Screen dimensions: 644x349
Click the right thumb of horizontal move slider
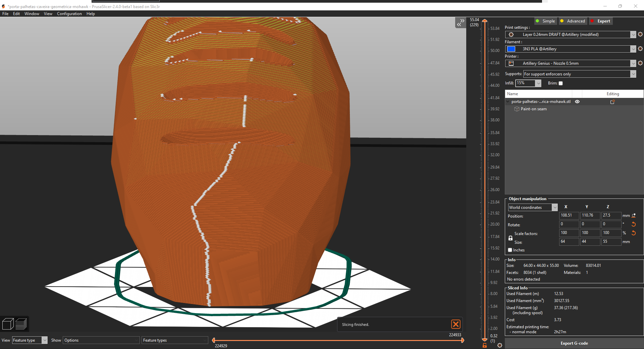[x=463, y=340]
